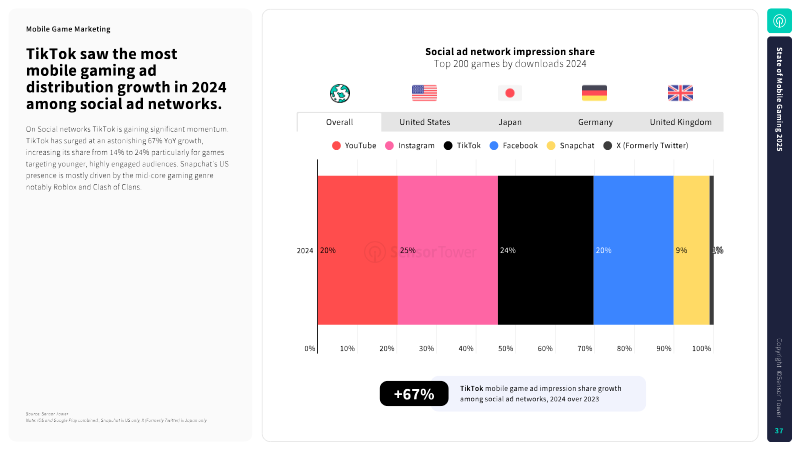800x450 pixels.
Task: Click the +67% black badge
Action: tap(414, 394)
